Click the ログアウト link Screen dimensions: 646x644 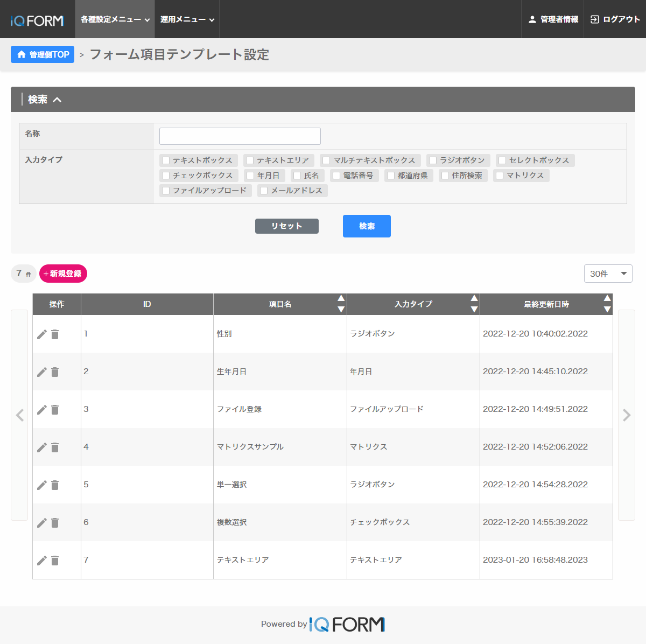click(615, 19)
